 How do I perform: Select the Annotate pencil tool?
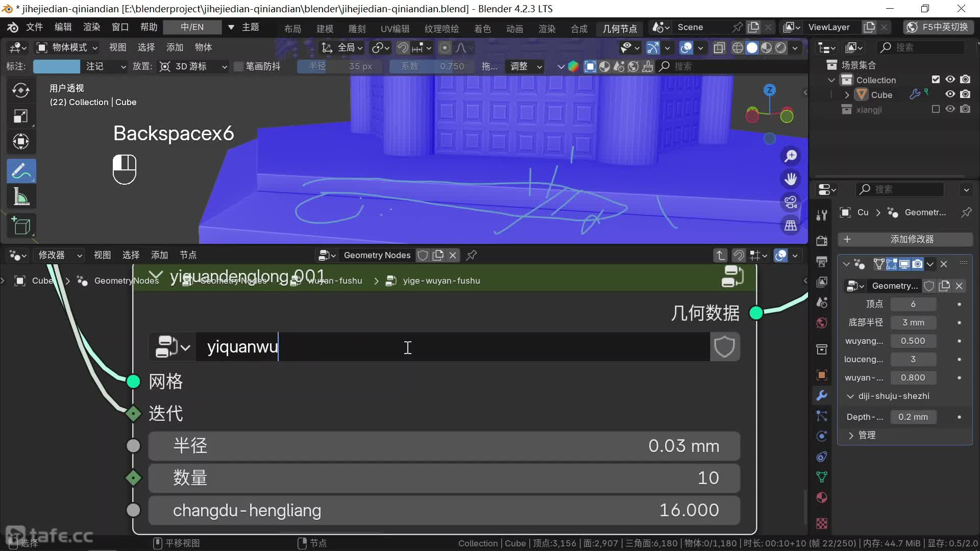click(x=21, y=171)
